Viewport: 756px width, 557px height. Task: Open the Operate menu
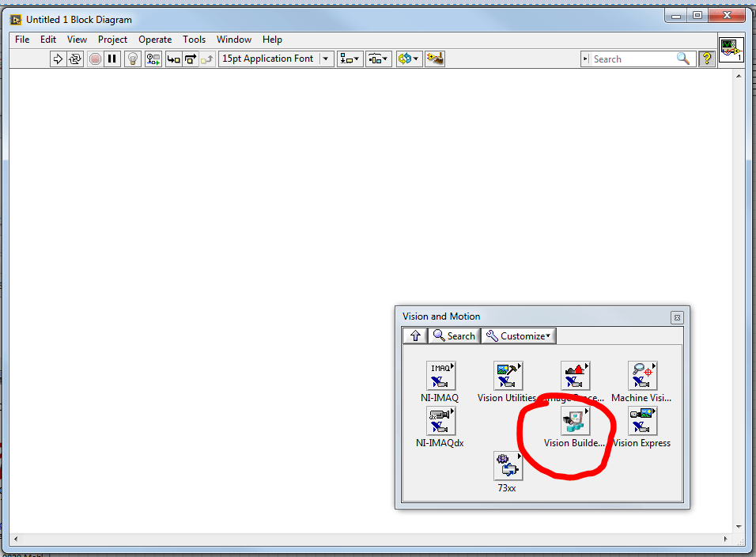155,39
